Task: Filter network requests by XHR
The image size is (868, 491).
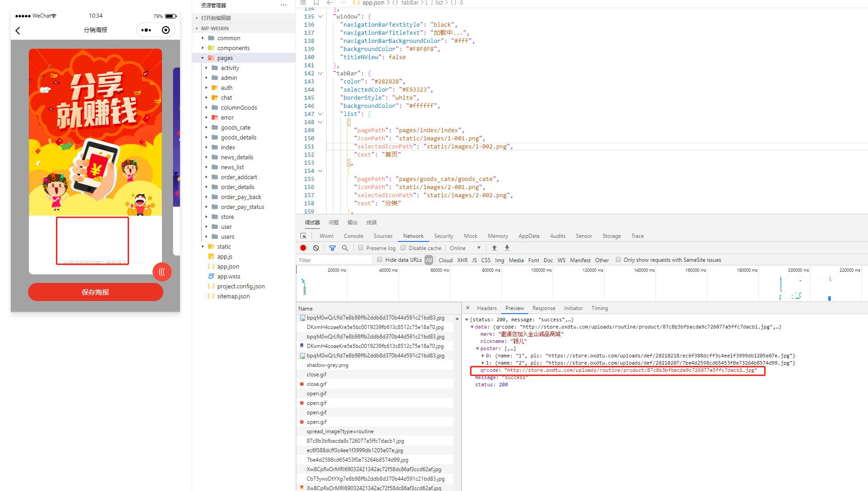Action: (462, 260)
